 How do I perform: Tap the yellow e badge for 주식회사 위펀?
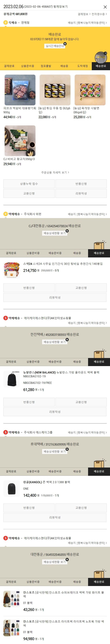click(6, 214)
